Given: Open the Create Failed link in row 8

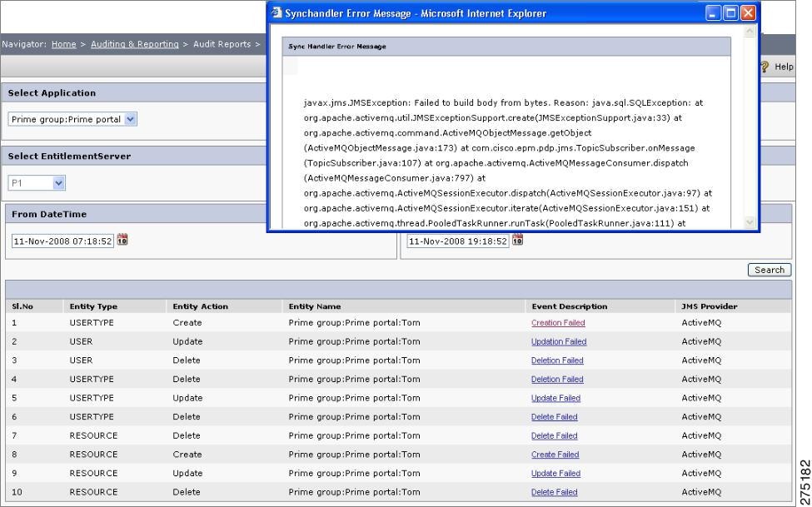Looking at the screenshot, I should coord(555,455).
